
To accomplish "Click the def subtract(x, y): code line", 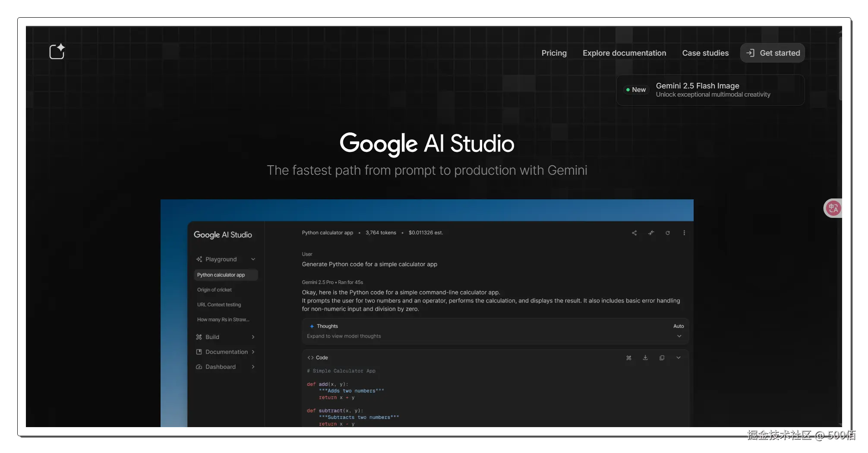I will [x=335, y=411].
